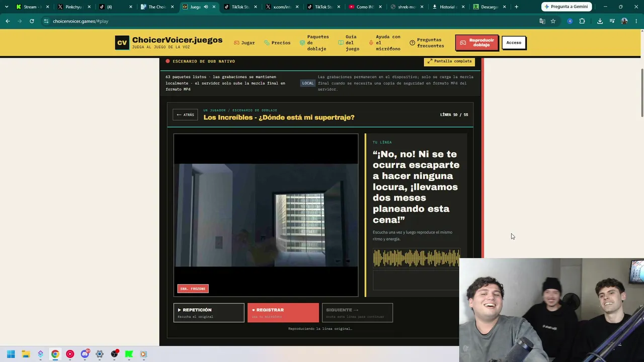
Task: Navigate back in the browser
Action: coord(8,21)
